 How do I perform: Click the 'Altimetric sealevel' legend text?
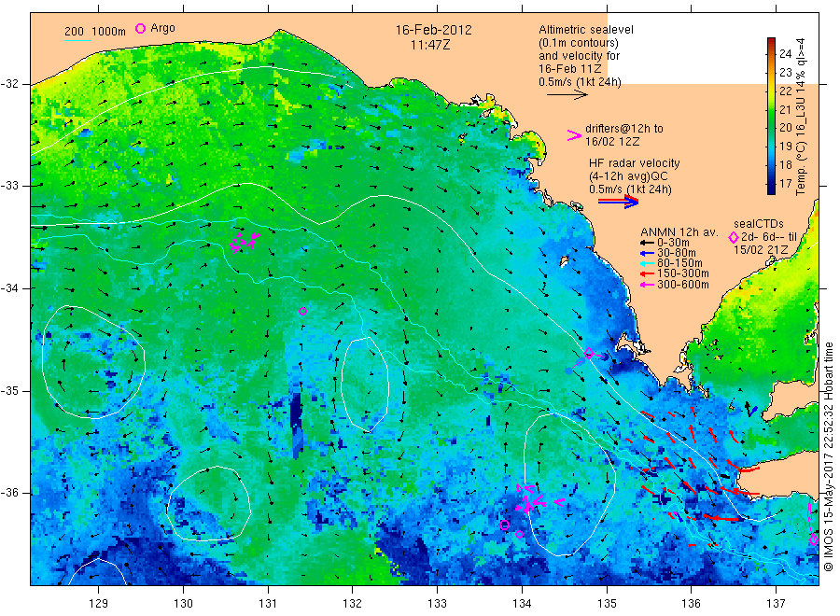point(586,30)
